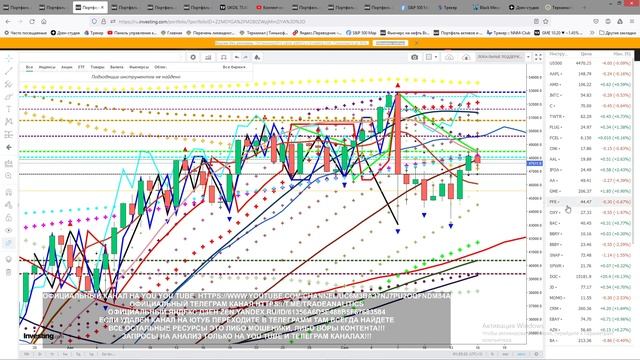Toggle magnet mode in chart sidebar
The image size is (640, 360).
pos(9,192)
